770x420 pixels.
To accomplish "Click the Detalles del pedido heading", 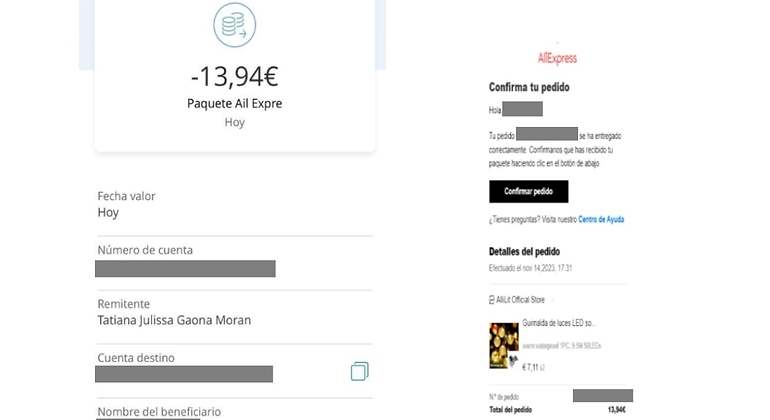I will pyautogui.click(x=524, y=252).
